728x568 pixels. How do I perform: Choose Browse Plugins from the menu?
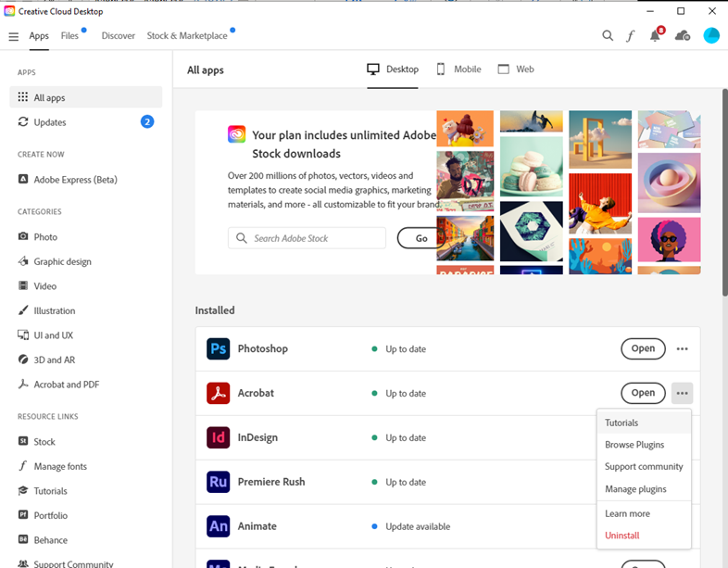tap(644, 445)
